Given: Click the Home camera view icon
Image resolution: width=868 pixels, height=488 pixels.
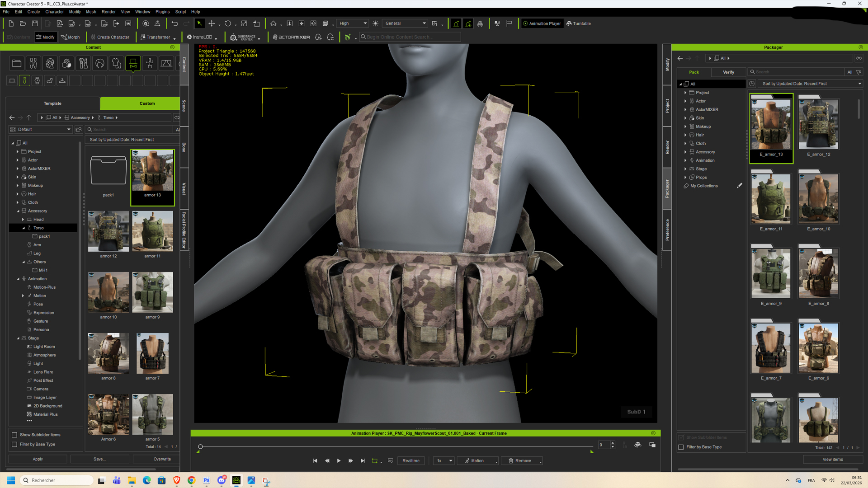Looking at the screenshot, I should [x=274, y=23].
